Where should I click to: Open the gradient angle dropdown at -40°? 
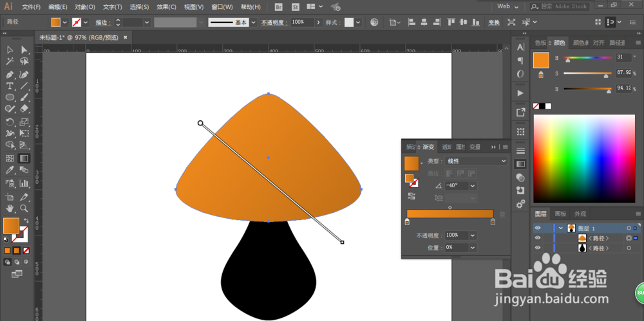[473, 185]
